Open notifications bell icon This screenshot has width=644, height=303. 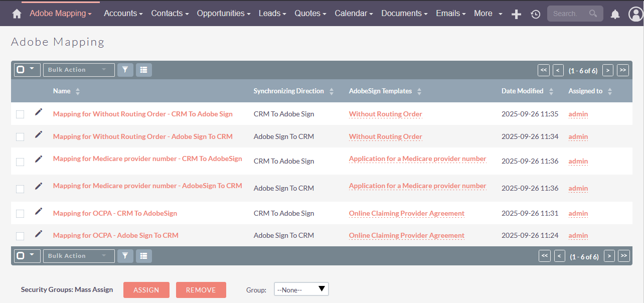point(615,14)
